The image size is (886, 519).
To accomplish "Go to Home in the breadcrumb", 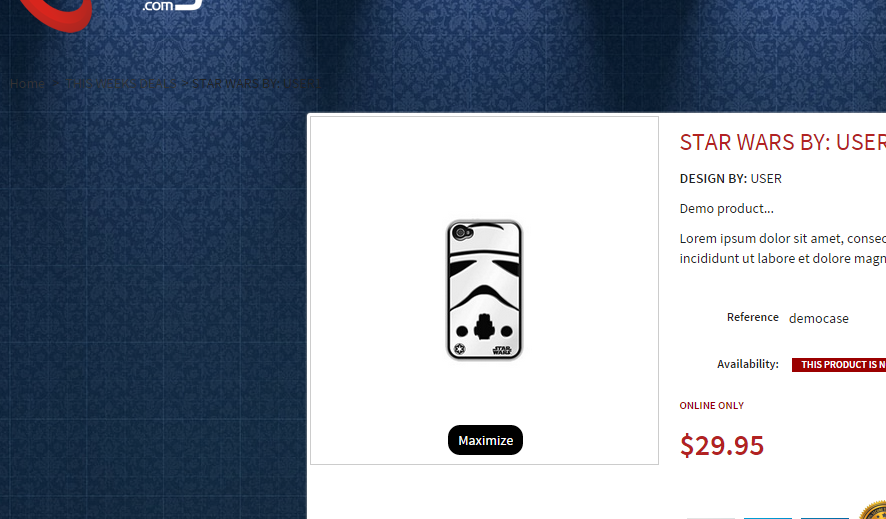I will pos(27,84).
